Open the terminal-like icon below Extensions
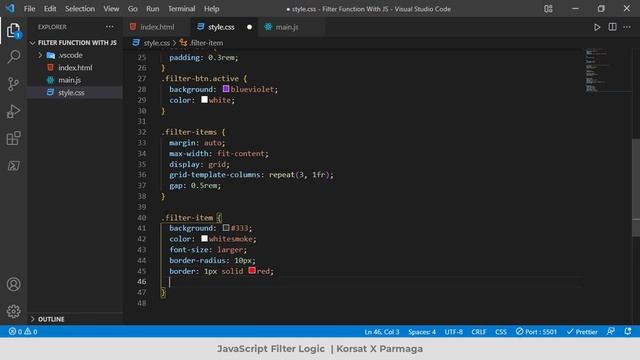The width and height of the screenshot is (640, 360). pos(13,166)
